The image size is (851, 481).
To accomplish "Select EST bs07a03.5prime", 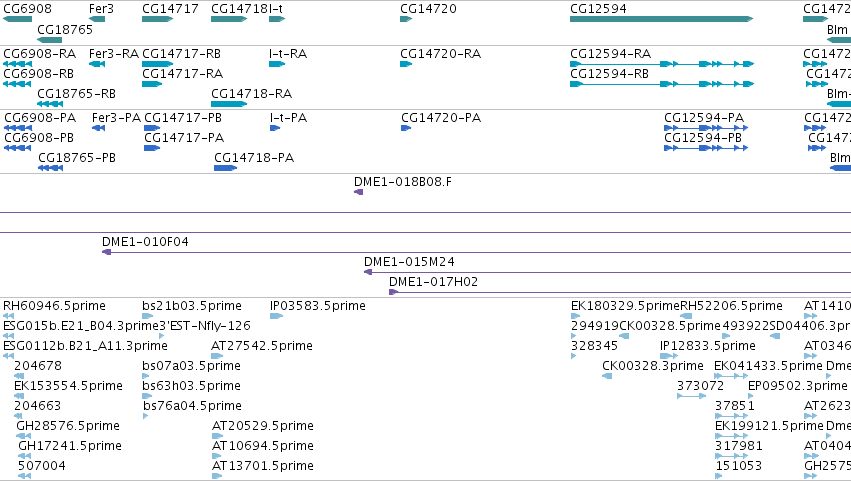I will (x=191, y=366).
